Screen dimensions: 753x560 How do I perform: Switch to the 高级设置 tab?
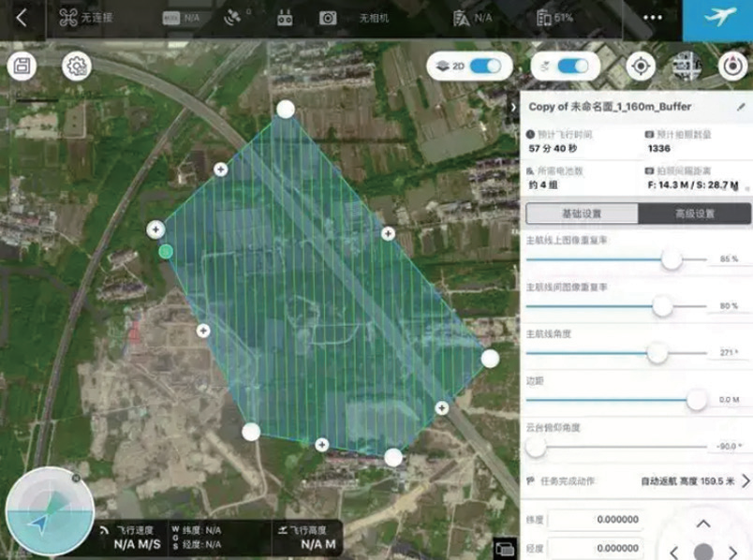(694, 214)
